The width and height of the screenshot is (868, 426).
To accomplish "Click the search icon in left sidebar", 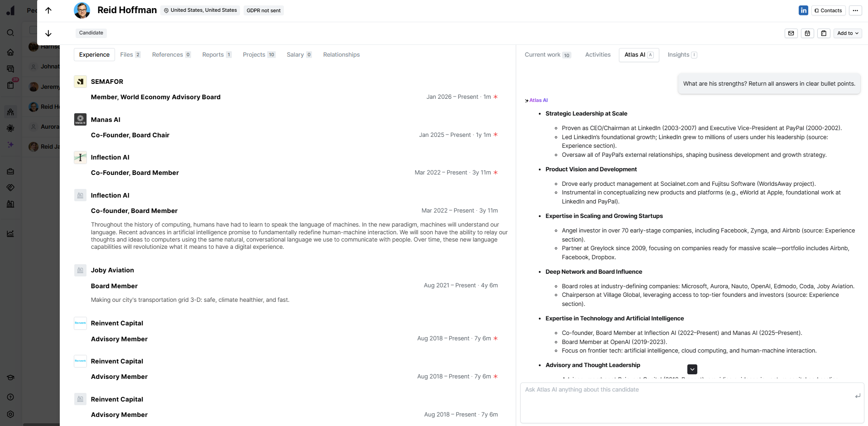I will tap(10, 33).
